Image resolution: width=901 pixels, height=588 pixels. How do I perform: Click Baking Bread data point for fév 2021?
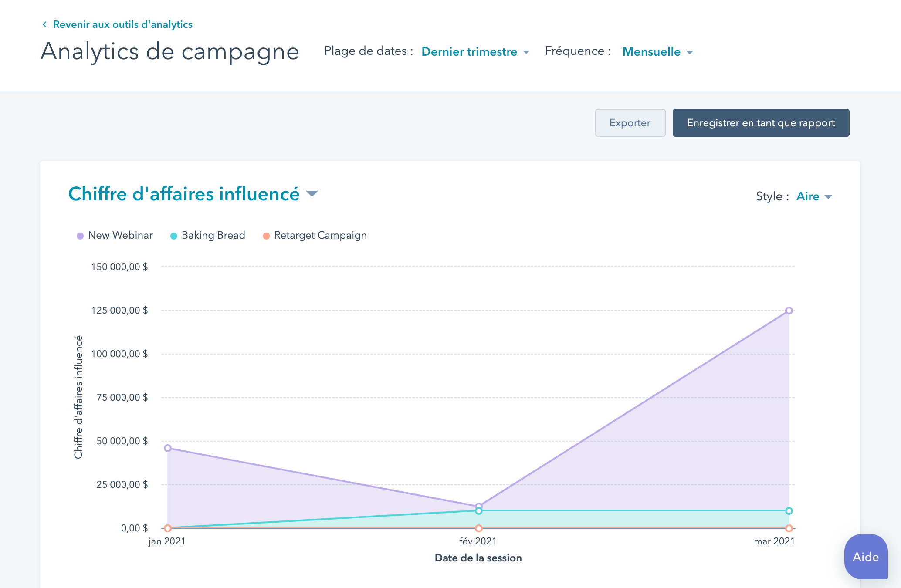click(478, 511)
